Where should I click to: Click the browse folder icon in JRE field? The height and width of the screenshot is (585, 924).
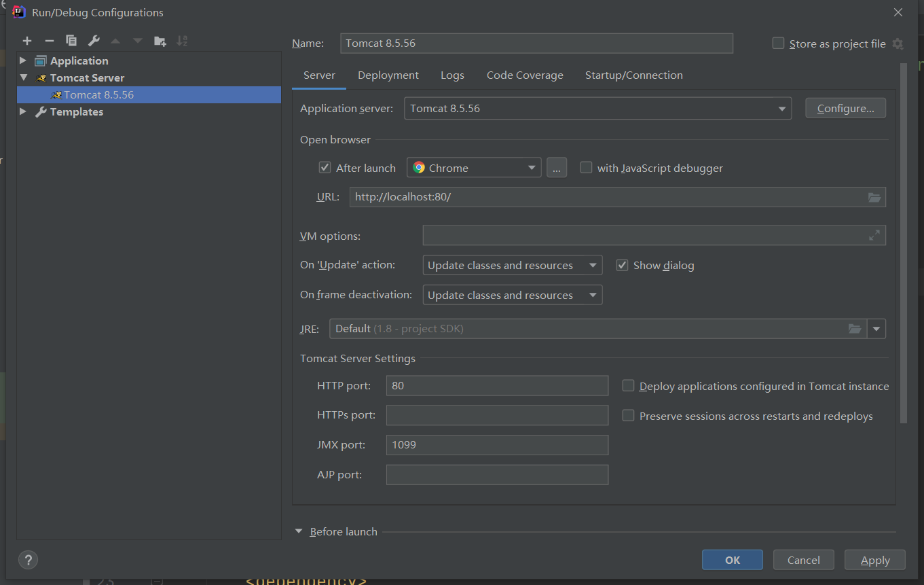pos(855,329)
